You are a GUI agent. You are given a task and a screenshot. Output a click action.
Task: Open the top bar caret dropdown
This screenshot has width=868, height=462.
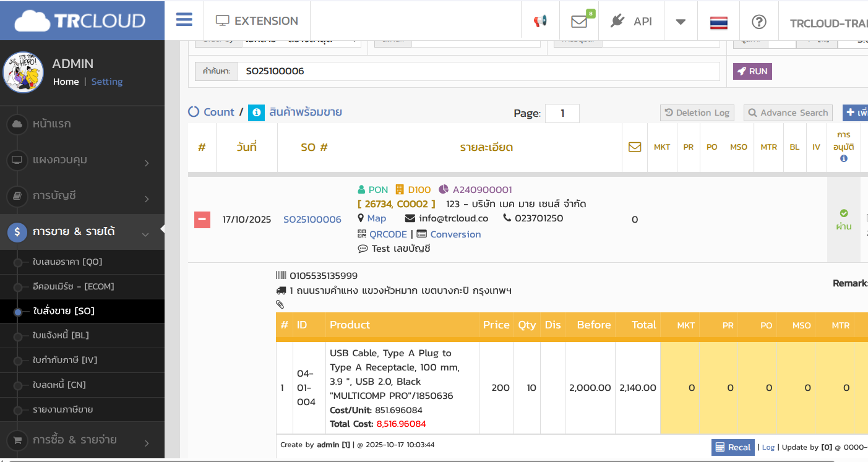tap(681, 22)
